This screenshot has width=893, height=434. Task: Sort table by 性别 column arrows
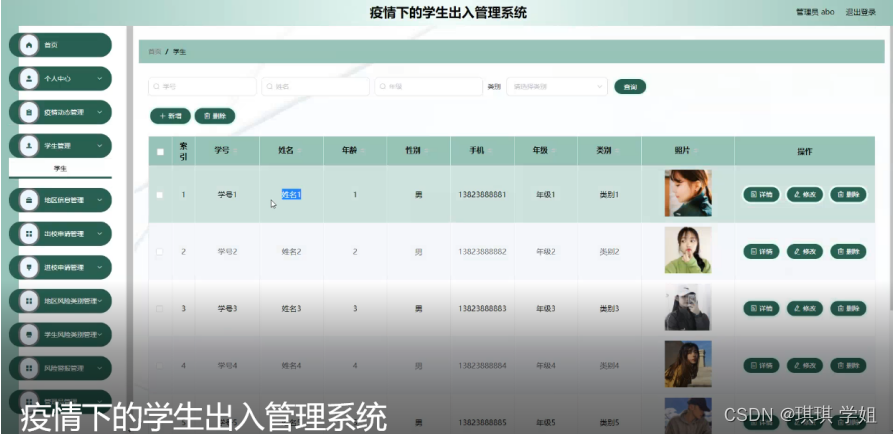coord(427,151)
